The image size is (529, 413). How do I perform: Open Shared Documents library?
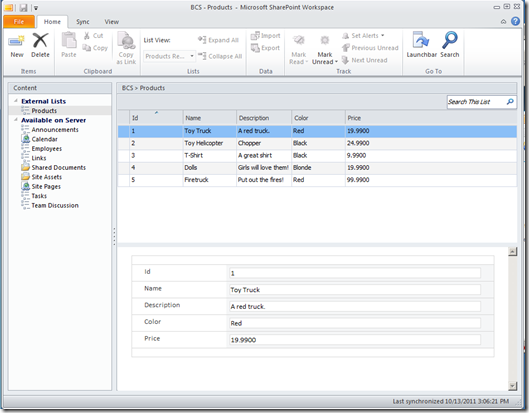pos(58,167)
